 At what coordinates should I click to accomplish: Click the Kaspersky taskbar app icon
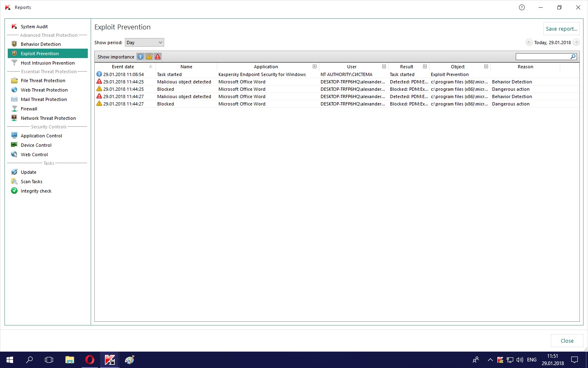(109, 360)
